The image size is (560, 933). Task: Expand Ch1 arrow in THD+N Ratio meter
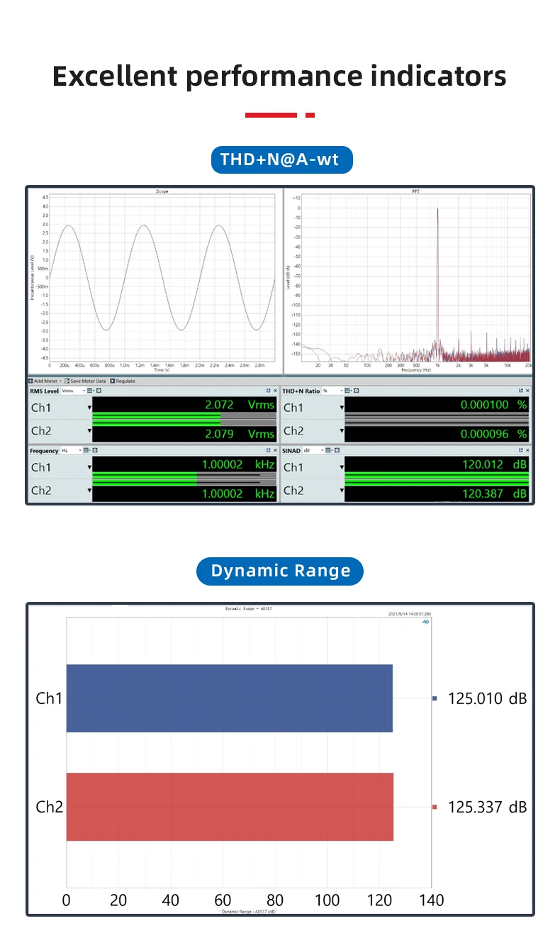pos(342,408)
